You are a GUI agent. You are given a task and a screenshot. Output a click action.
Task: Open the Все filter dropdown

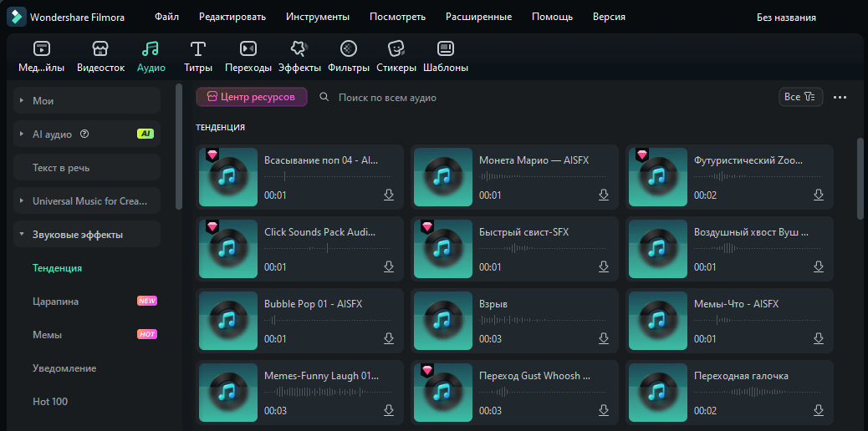pyautogui.click(x=800, y=97)
